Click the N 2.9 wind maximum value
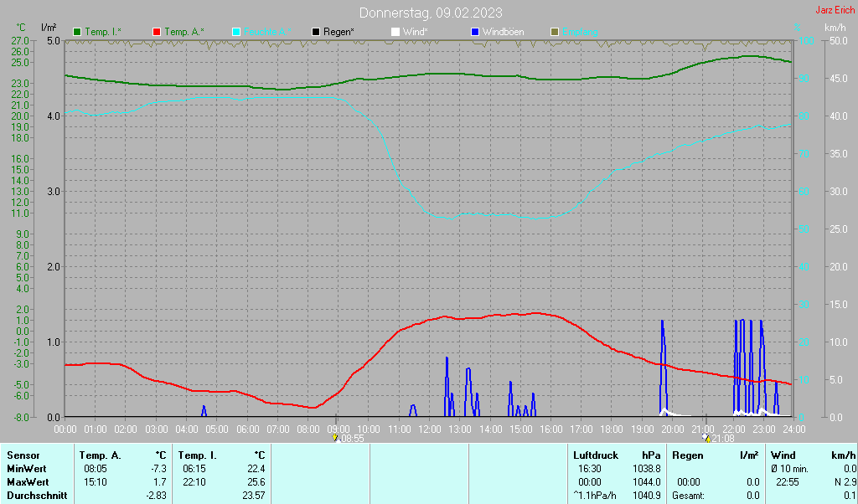This screenshot has width=858, height=504. pyautogui.click(x=845, y=483)
